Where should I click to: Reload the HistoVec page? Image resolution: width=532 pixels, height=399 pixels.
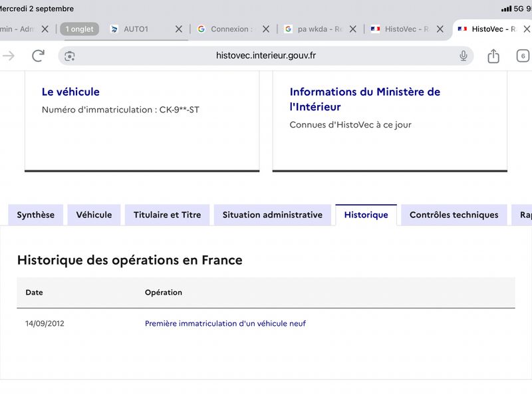[38, 56]
